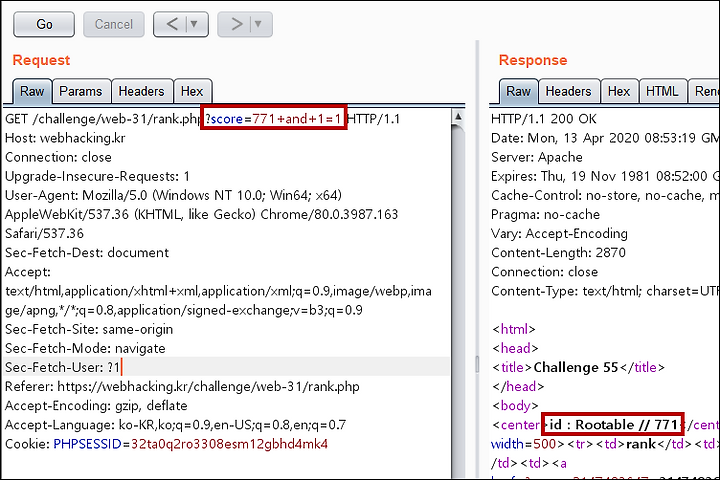Open the Response HTML tab
The image size is (720, 480).
pos(662,91)
